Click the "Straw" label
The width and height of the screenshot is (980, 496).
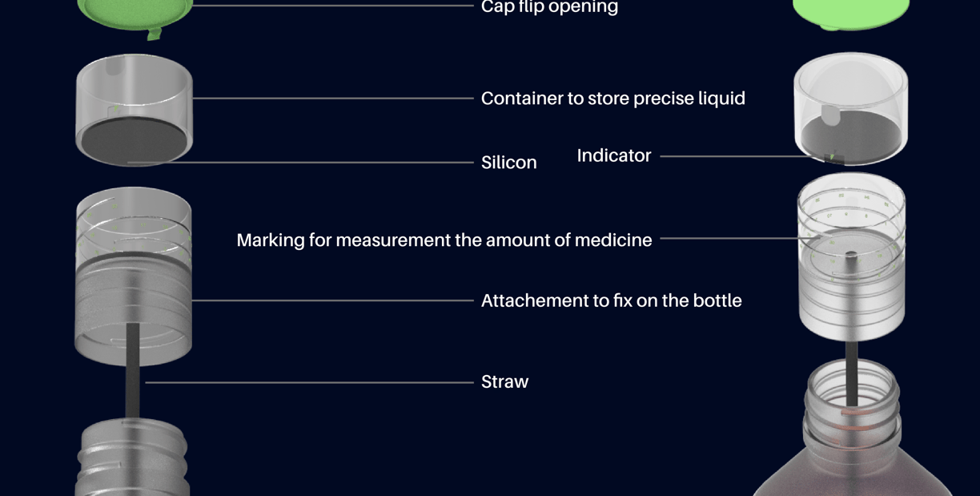point(504,381)
